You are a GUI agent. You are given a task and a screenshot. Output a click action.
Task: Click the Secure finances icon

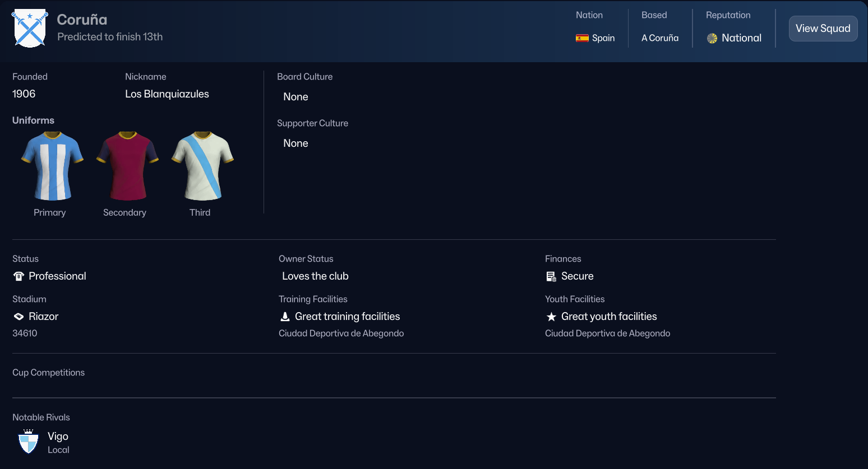550,276
